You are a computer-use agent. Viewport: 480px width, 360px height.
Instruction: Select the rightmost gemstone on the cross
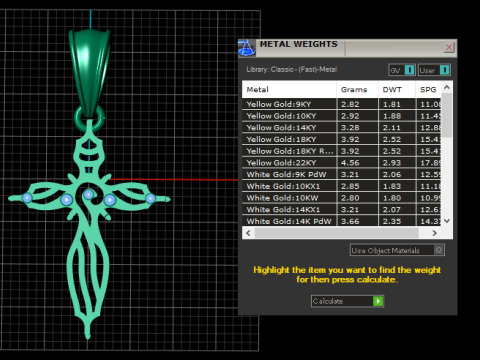[x=150, y=198]
